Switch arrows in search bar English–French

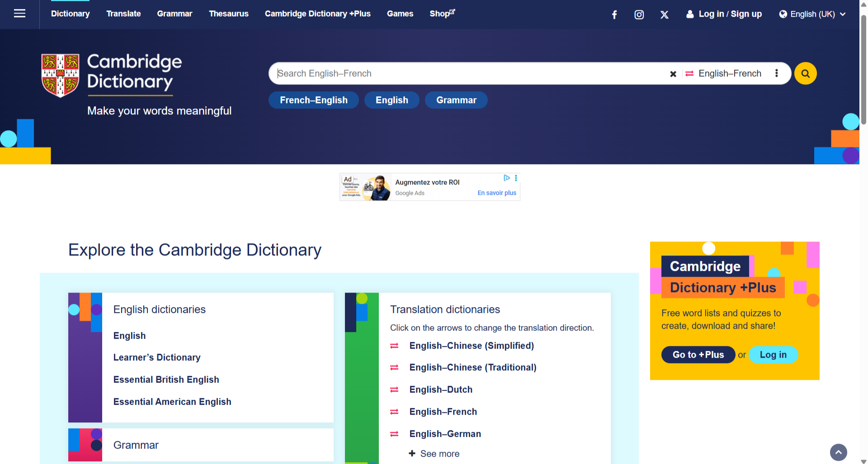pyautogui.click(x=689, y=74)
